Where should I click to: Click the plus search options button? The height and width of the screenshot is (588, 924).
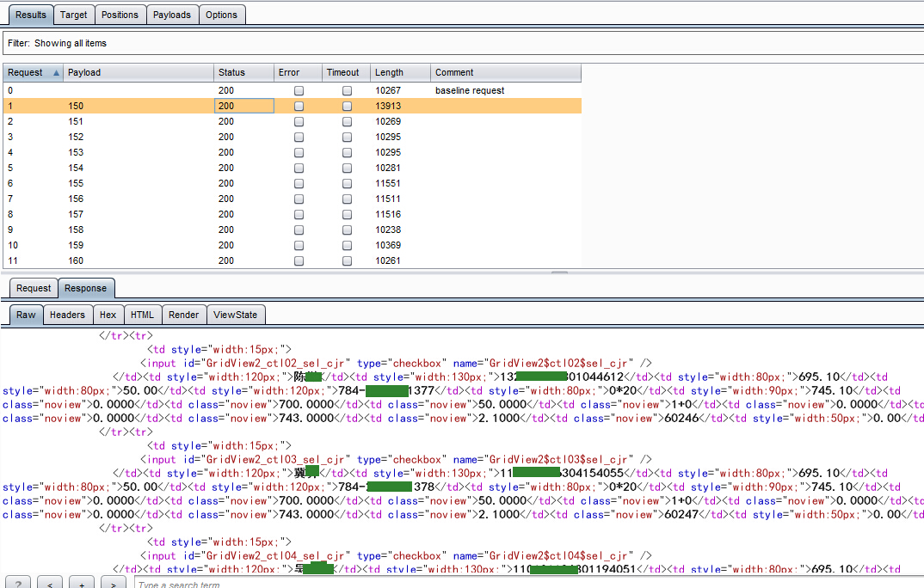pyautogui.click(x=82, y=583)
